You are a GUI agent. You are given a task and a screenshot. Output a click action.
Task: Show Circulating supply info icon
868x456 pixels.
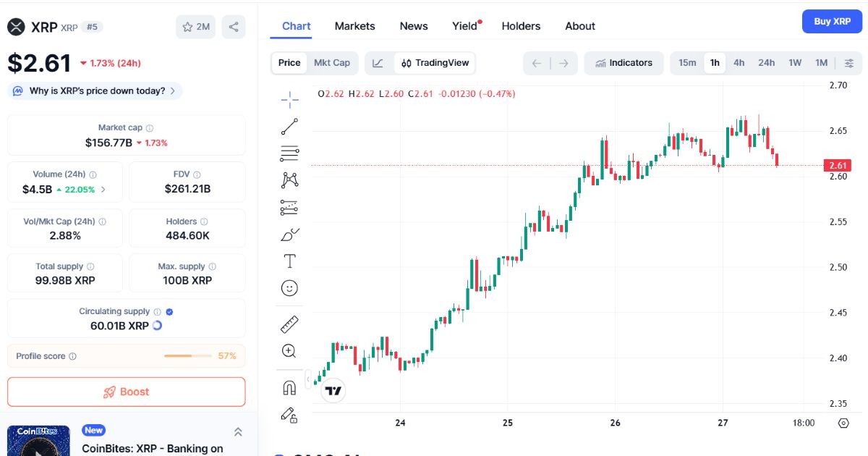(157, 312)
